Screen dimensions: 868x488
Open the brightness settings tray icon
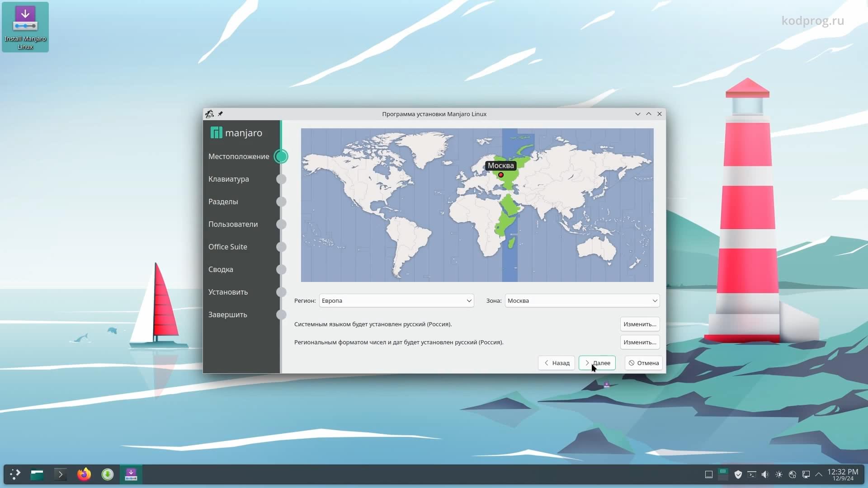click(x=779, y=474)
